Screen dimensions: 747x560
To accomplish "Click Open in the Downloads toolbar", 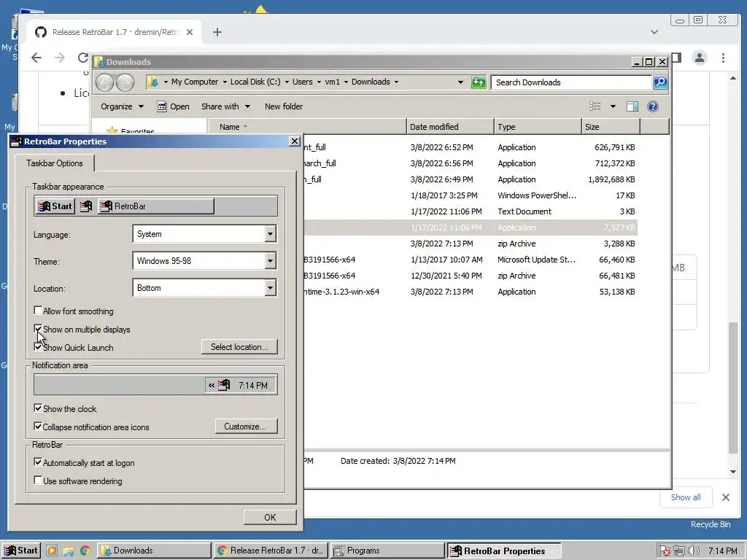I will (x=174, y=106).
